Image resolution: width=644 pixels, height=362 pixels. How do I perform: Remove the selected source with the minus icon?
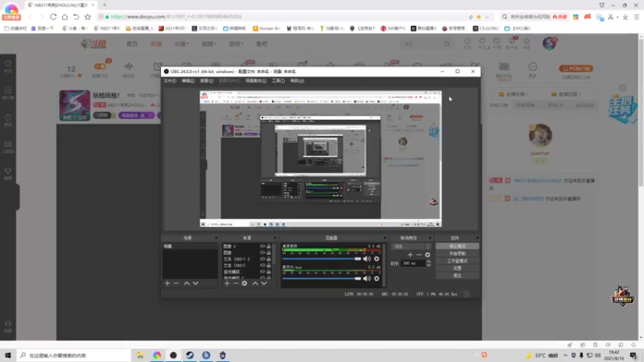(235, 283)
